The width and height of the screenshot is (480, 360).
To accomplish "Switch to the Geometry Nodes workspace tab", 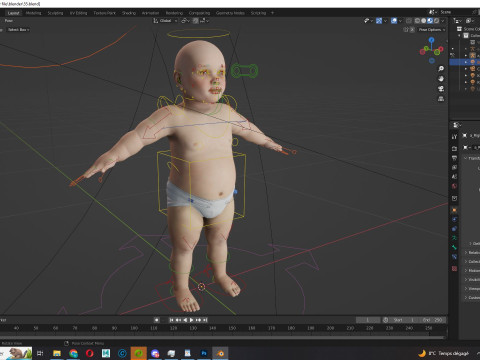I will pyautogui.click(x=230, y=13).
